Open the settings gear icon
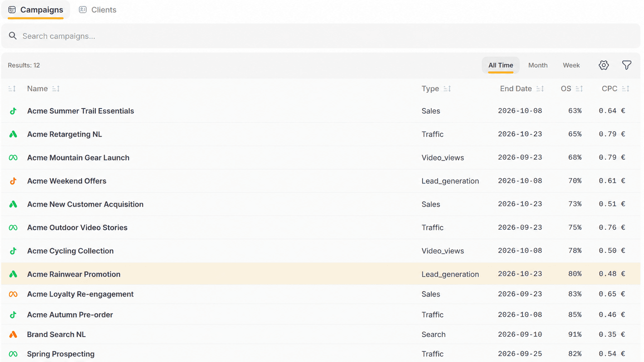The image size is (644, 362). (x=604, y=65)
